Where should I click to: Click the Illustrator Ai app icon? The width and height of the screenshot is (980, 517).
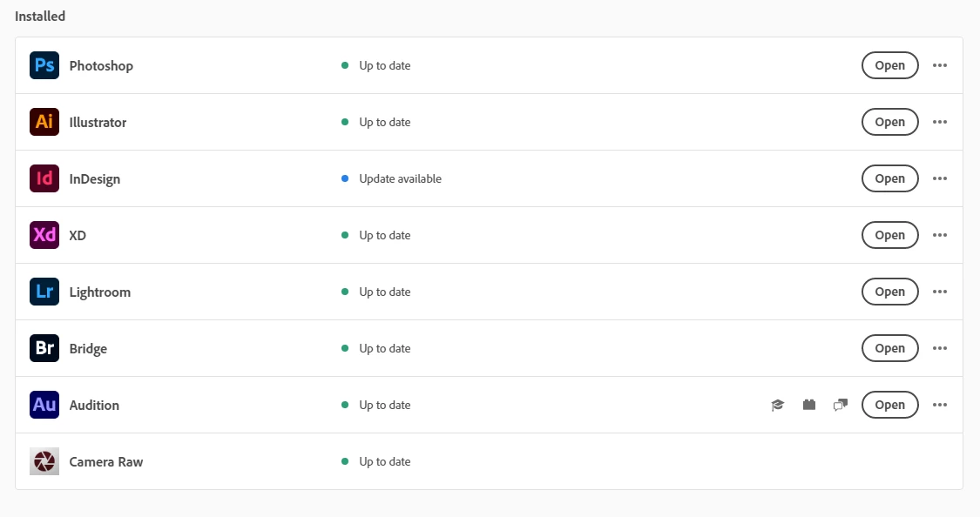44,122
